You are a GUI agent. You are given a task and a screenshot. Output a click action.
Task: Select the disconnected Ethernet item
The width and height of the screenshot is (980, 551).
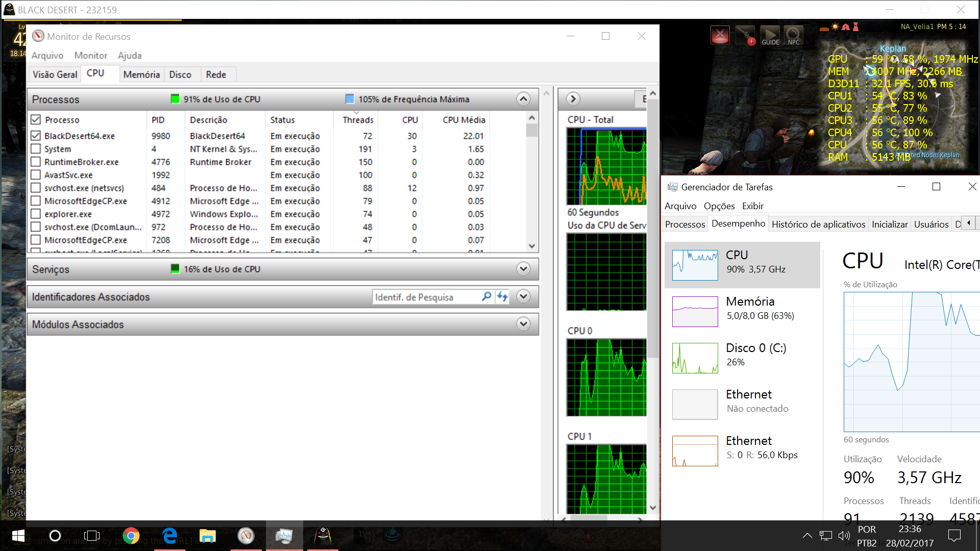[743, 404]
